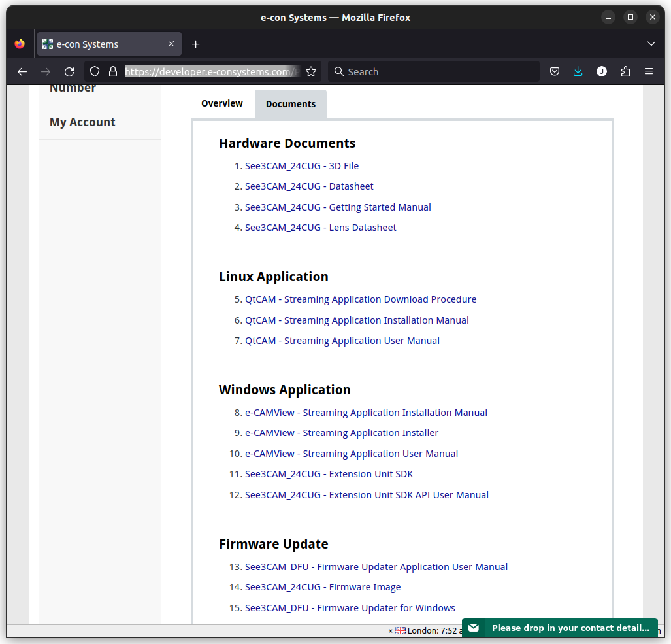The height and width of the screenshot is (644, 671).
Task: Open the Downloads panel arrow icon
Action: [578, 71]
